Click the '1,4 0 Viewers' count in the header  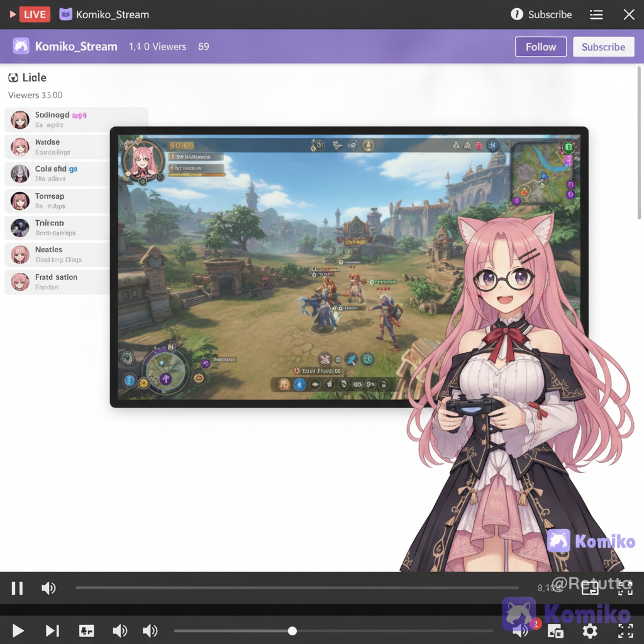[157, 47]
